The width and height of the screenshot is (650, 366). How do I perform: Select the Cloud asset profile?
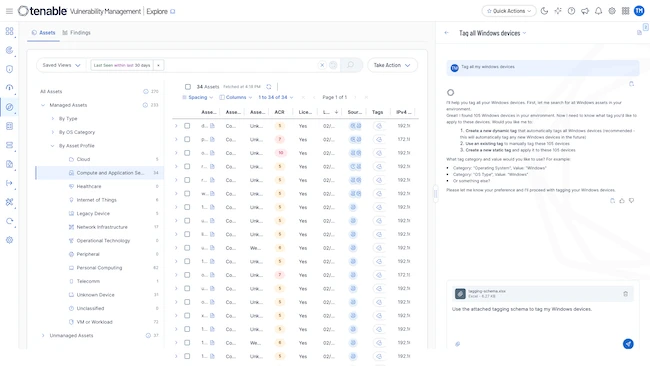83,159
